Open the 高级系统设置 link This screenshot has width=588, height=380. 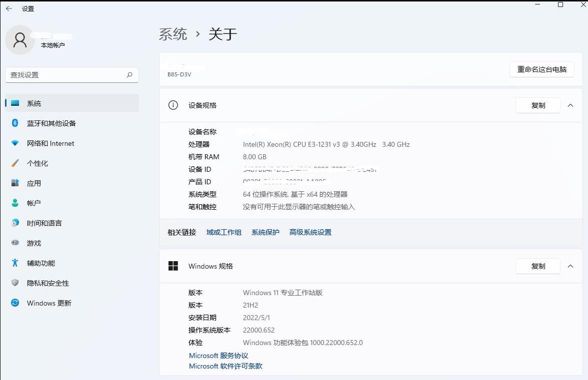310,232
